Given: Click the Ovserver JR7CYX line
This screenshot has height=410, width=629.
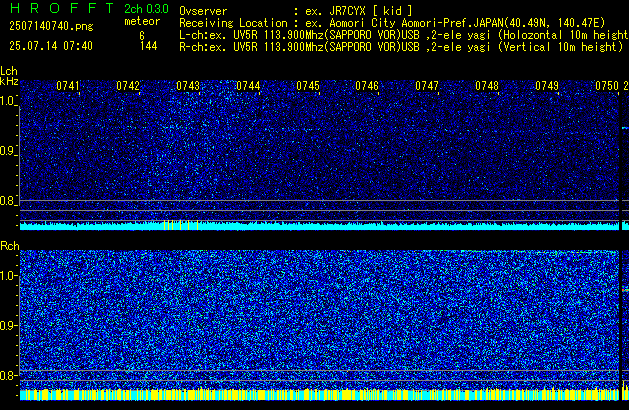Looking at the screenshot, I should [x=296, y=11].
